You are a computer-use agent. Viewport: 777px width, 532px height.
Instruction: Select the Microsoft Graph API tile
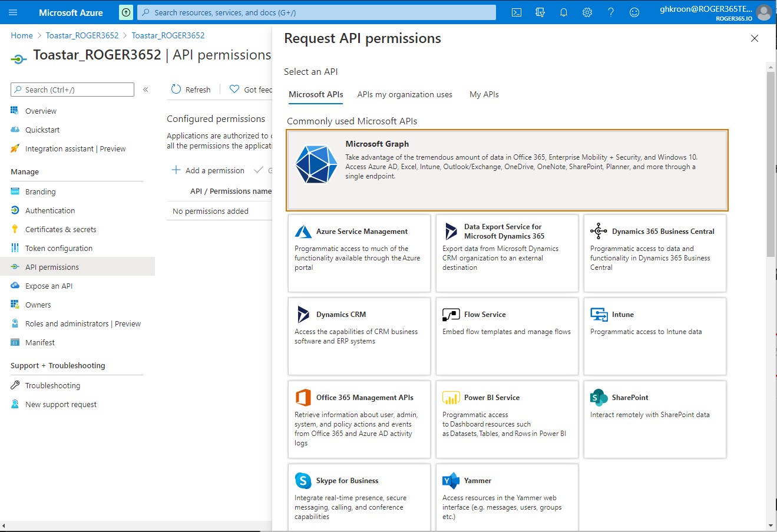[x=507, y=170]
